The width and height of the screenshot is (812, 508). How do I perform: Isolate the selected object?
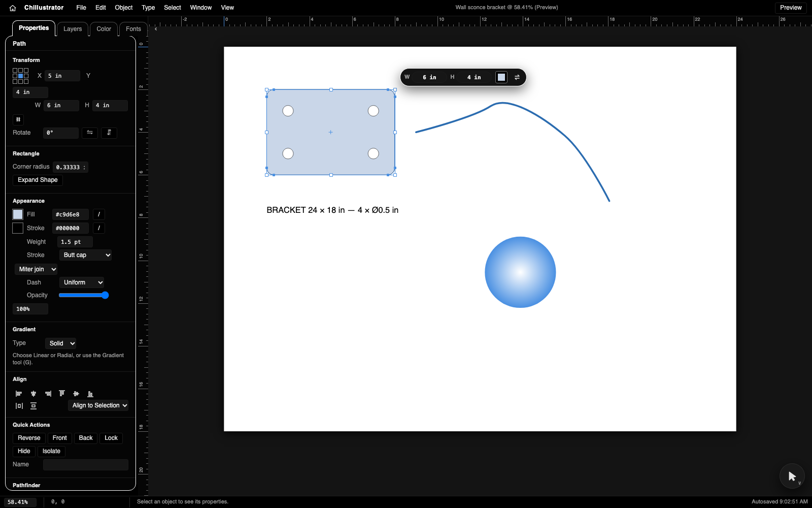click(51, 451)
